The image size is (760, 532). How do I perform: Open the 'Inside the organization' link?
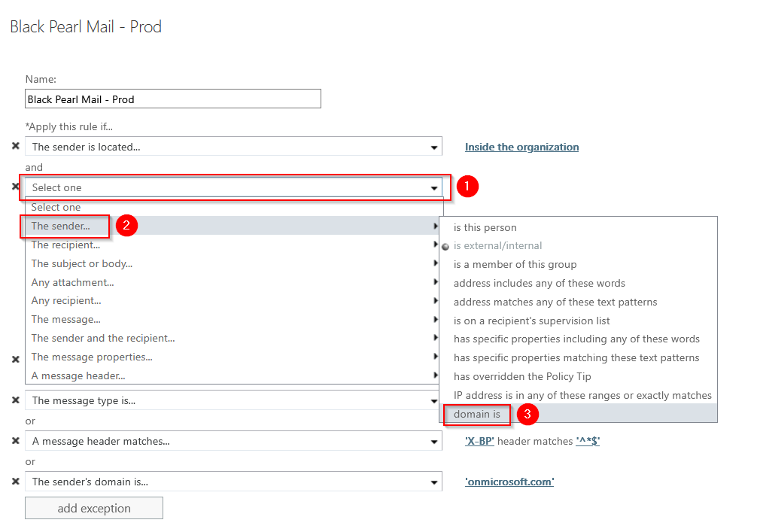521,147
